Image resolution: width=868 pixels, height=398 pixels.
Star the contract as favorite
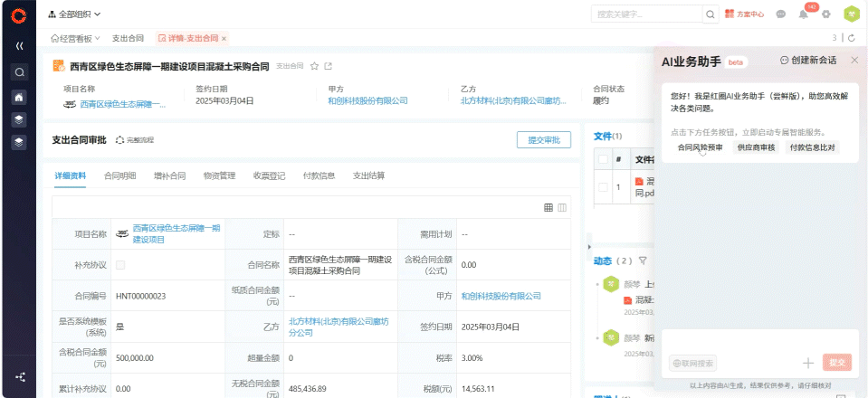314,66
